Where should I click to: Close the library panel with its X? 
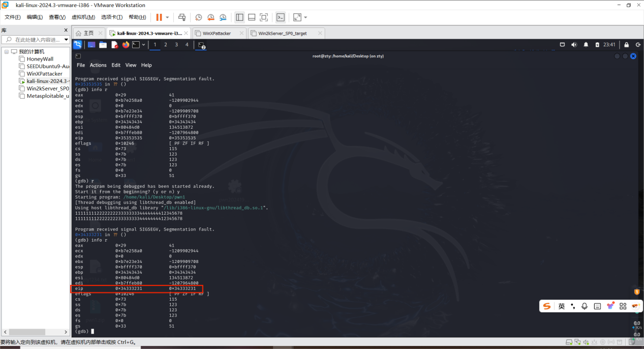[x=66, y=30]
